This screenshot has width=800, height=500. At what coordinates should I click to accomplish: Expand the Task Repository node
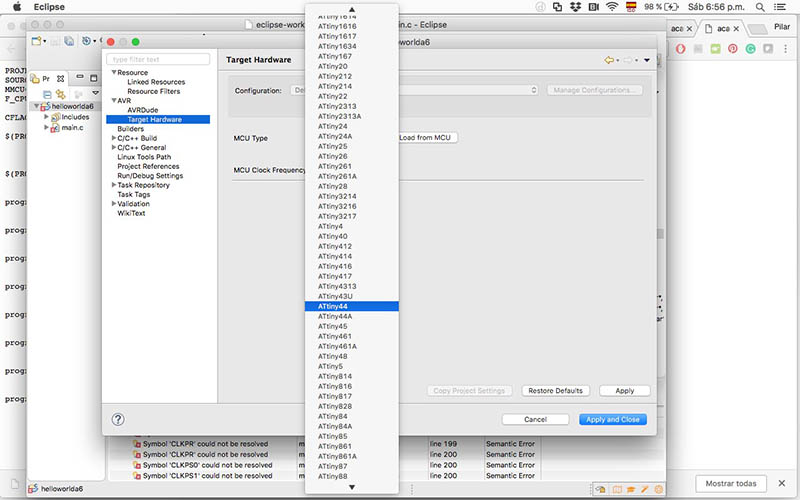[114, 185]
